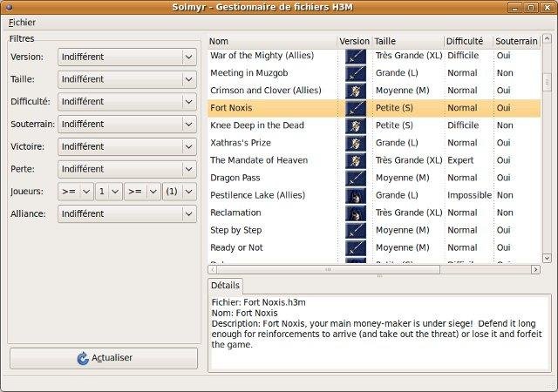Open the Alliance filter dropdown

click(127, 213)
